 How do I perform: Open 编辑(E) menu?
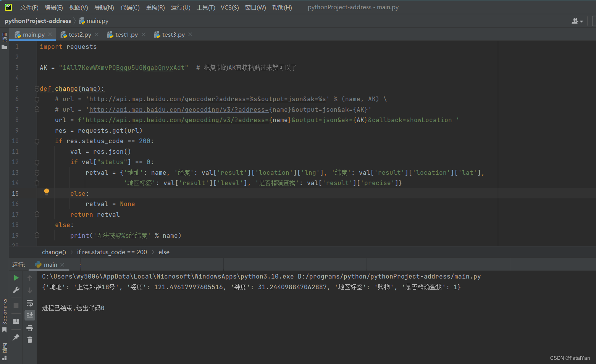click(x=53, y=7)
